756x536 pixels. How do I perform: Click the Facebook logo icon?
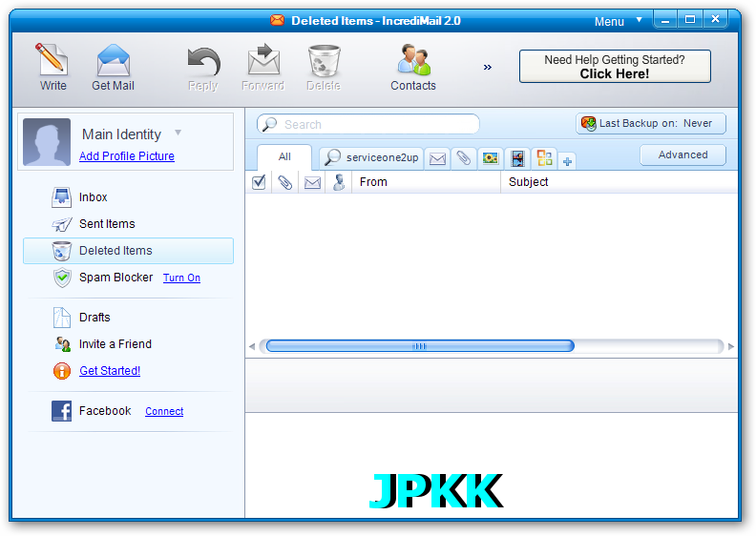(62, 411)
